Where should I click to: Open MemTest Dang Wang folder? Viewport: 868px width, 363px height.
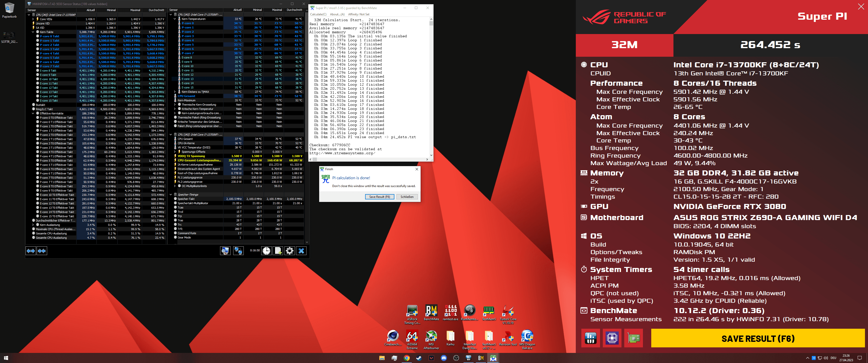[x=470, y=339]
